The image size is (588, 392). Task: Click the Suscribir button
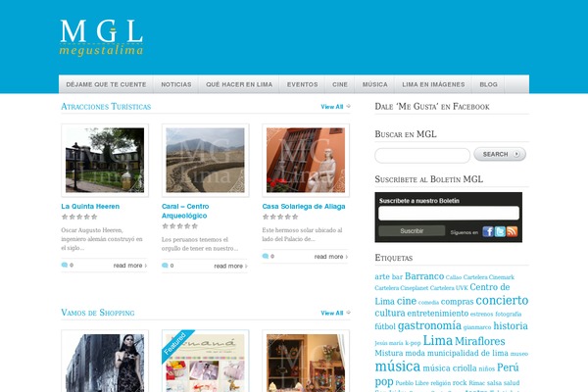412,231
